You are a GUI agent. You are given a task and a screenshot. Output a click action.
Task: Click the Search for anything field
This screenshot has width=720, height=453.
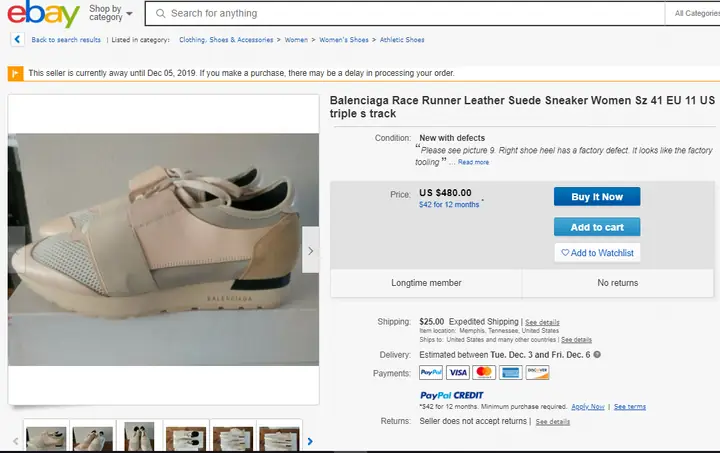[404, 13]
